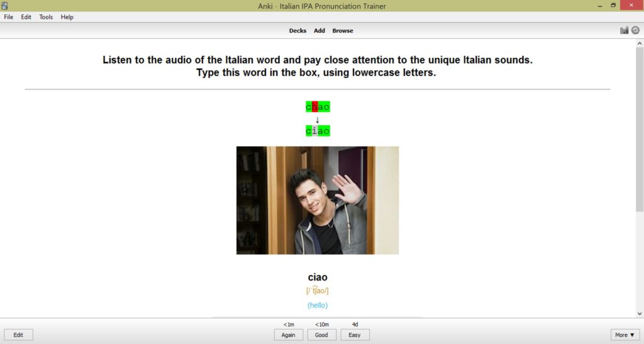
Task: Open the Edit menu
Action: (x=26, y=17)
